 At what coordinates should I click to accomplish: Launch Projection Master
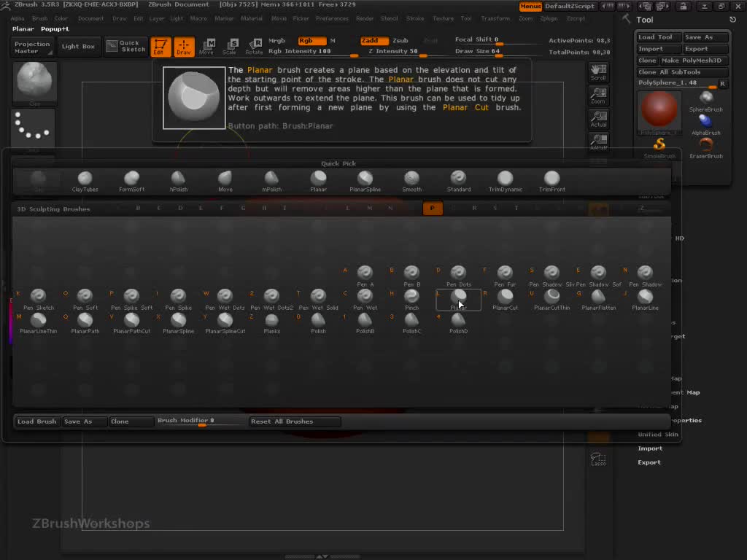(32, 47)
